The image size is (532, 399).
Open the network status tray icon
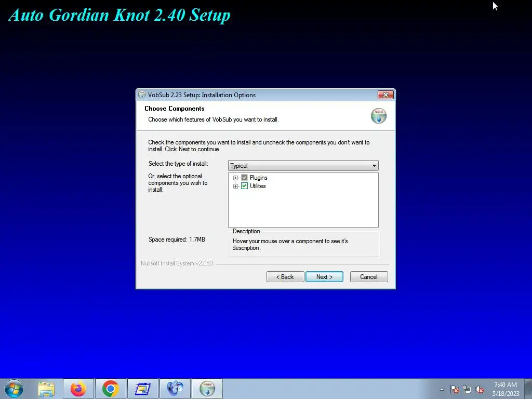[x=467, y=389]
